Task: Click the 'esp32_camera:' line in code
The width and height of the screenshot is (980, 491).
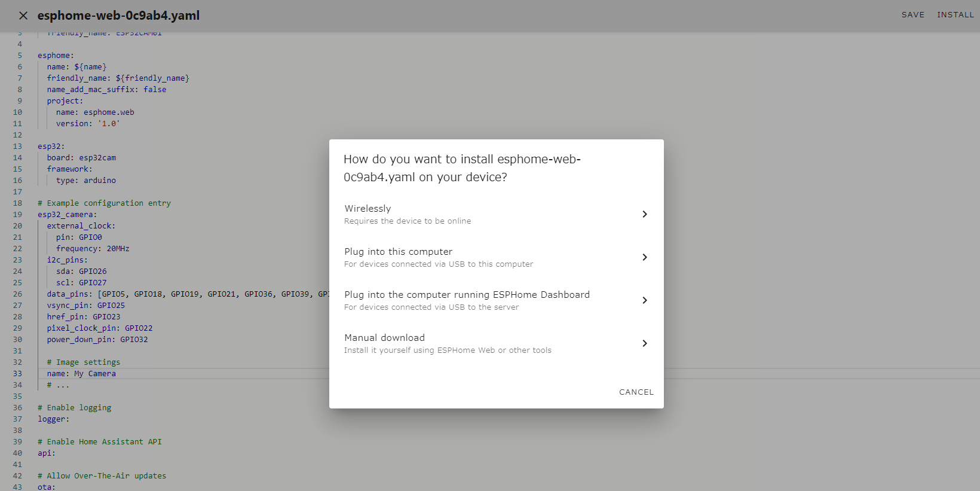Action: 67,215
